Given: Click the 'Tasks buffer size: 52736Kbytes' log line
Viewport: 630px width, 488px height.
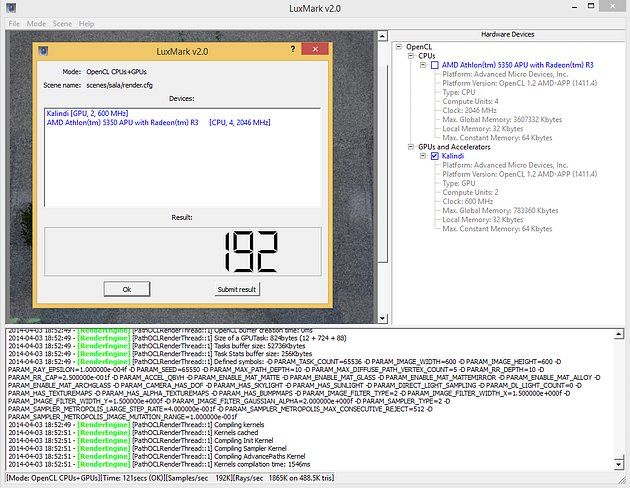Looking at the screenshot, I should tap(157, 346).
